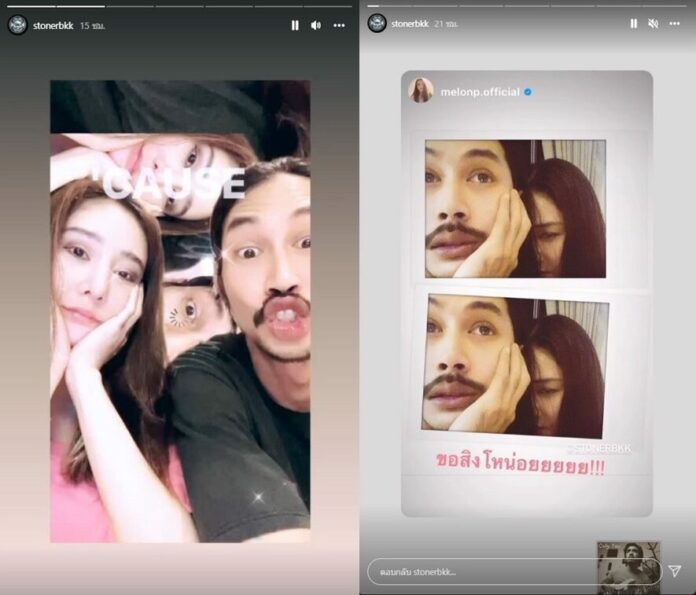Mute the sound on the left story
Image resolution: width=696 pixels, height=595 pixels.
click(316, 25)
